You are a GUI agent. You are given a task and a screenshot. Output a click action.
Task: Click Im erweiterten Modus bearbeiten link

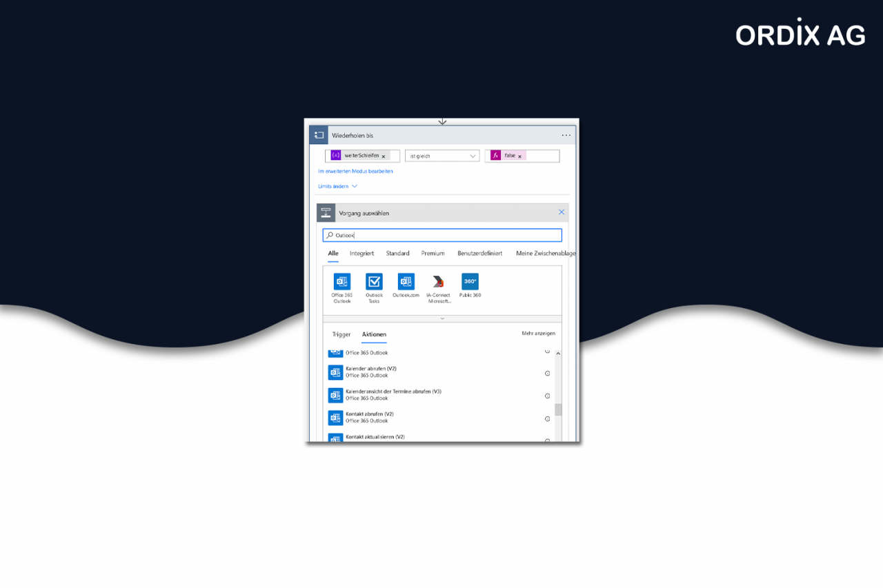355,171
